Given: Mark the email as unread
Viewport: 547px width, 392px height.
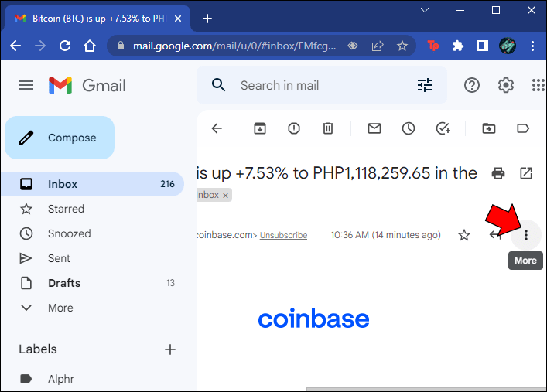Looking at the screenshot, I should [x=374, y=128].
